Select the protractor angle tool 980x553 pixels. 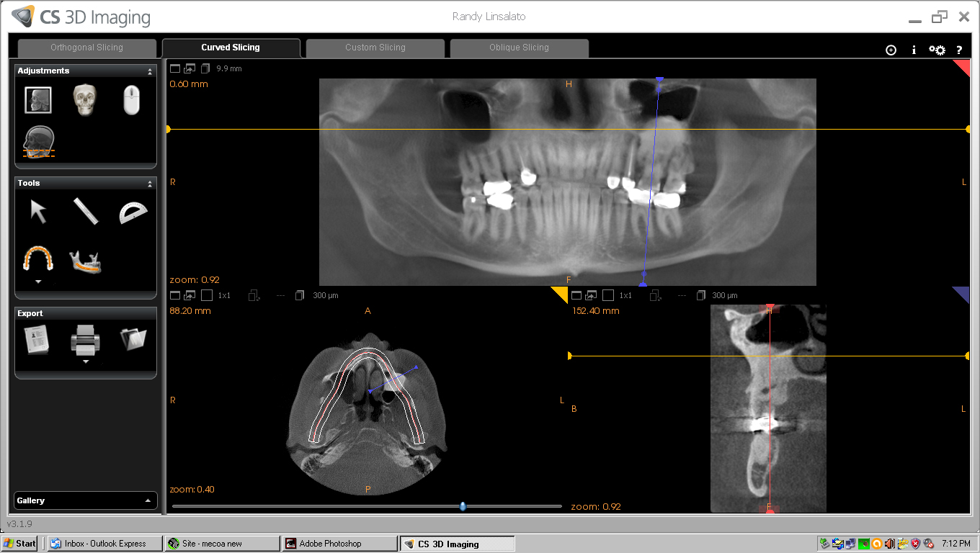click(x=133, y=212)
